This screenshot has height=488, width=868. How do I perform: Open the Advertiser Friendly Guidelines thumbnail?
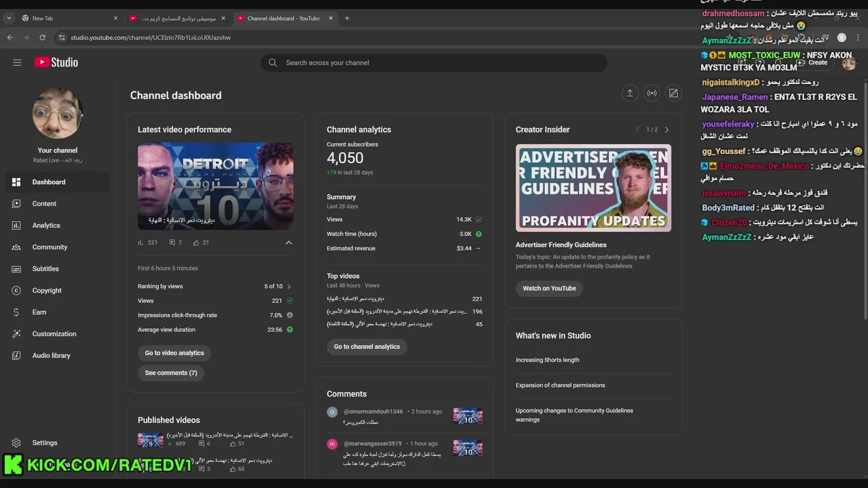coord(593,188)
